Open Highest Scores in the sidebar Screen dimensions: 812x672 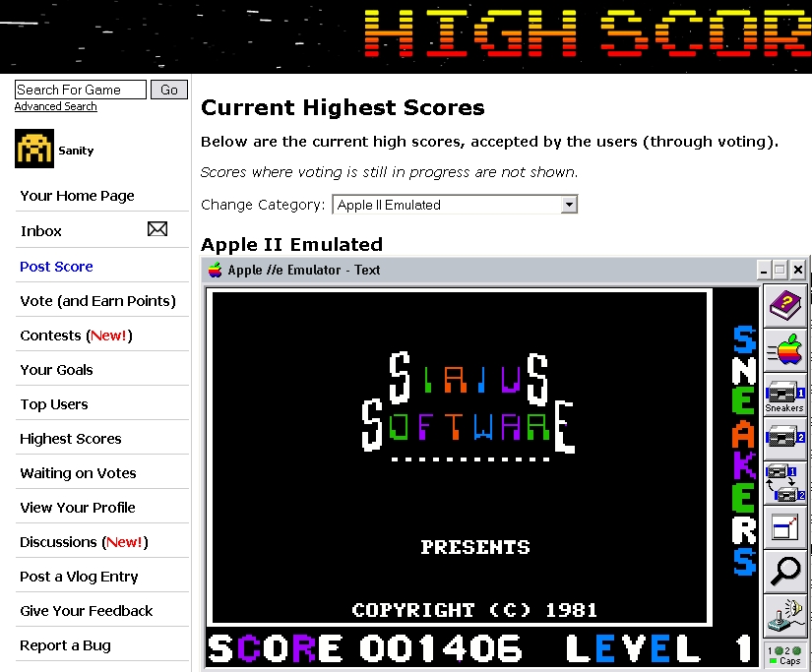[x=71, y=439]
